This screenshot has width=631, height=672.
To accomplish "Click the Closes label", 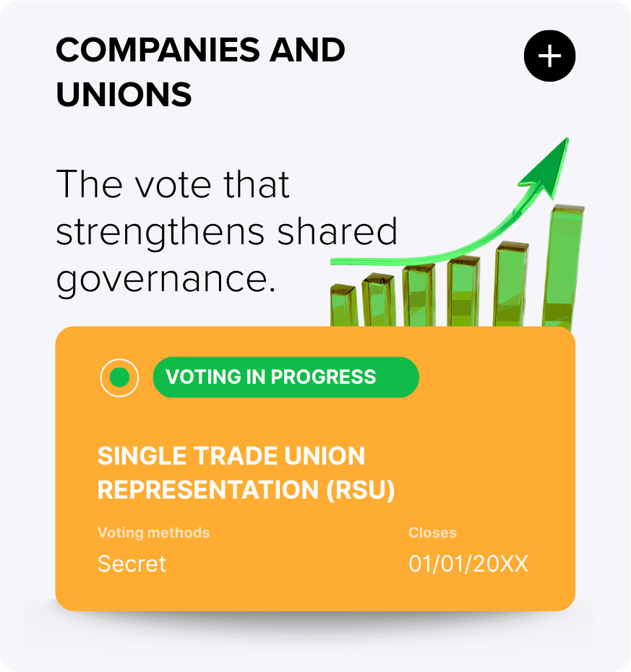I will 432,533.
